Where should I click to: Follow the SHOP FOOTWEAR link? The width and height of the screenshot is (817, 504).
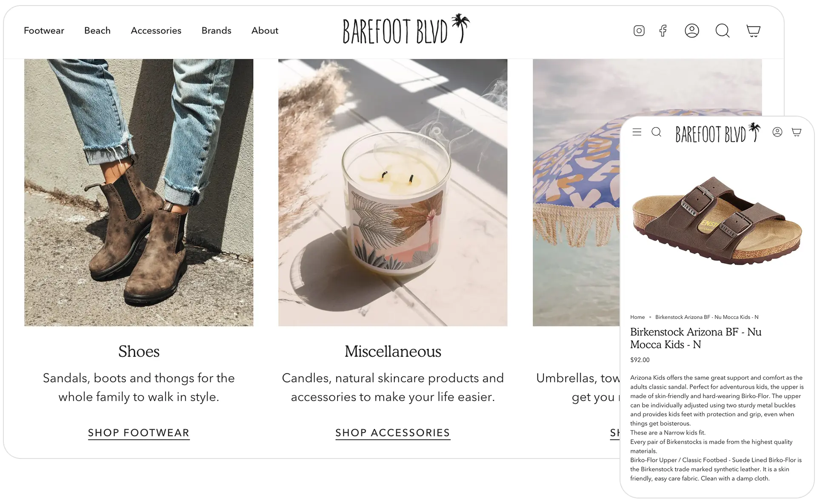tap(139, 433)
